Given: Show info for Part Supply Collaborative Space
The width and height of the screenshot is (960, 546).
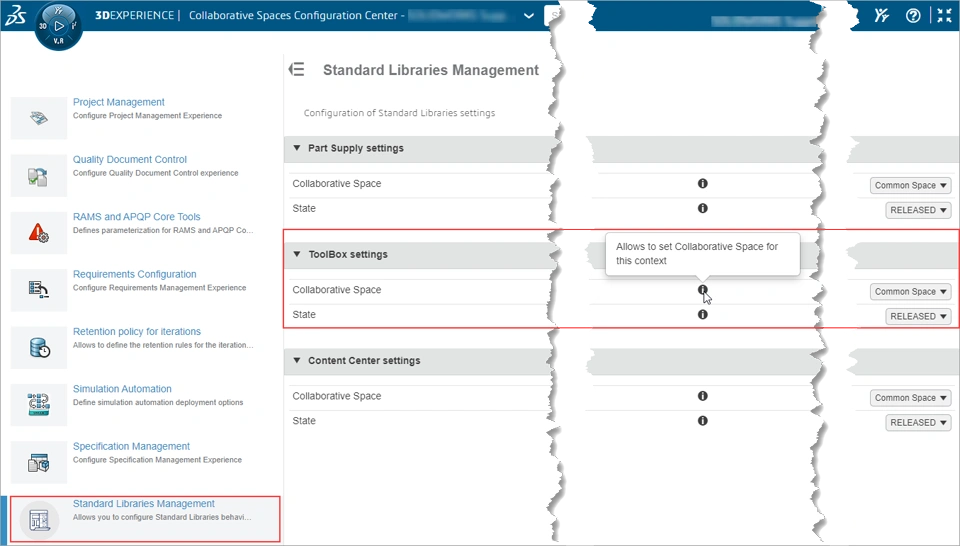Looking at the screenshot, I should tap(703, 183).
